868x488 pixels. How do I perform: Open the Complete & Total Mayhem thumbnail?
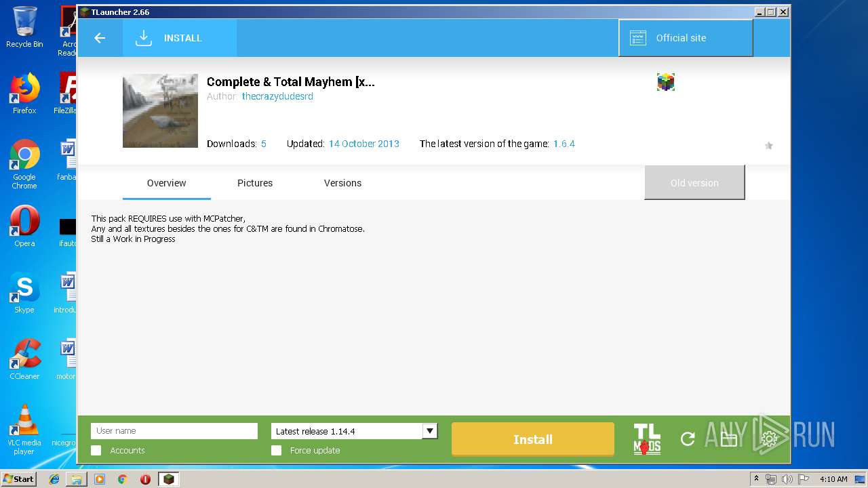tap(160, 110)
